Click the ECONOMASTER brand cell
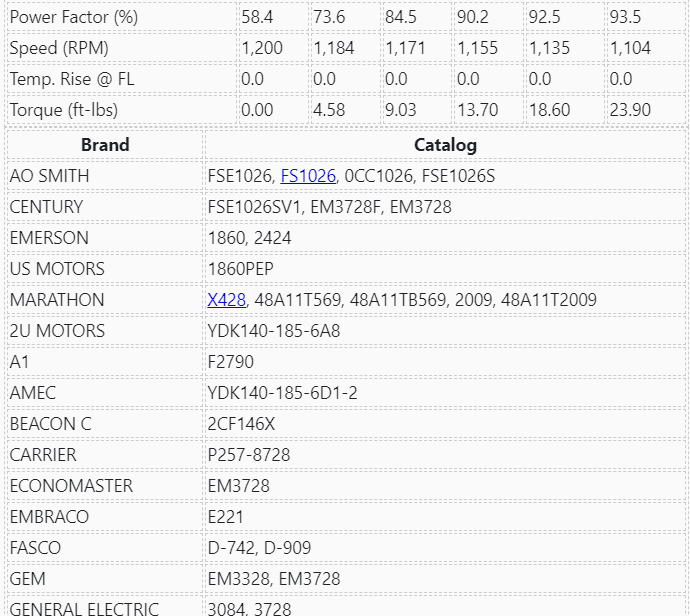This screenshot has height=616, width=690. point(71,486)
